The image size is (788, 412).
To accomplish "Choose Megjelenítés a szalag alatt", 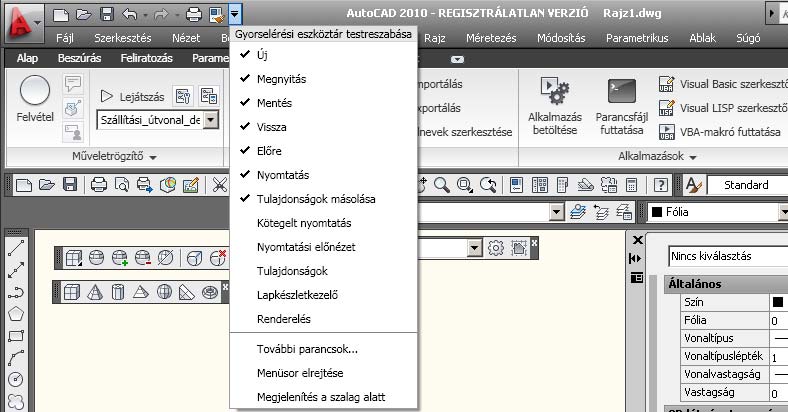I will click(x=323, y=397).
